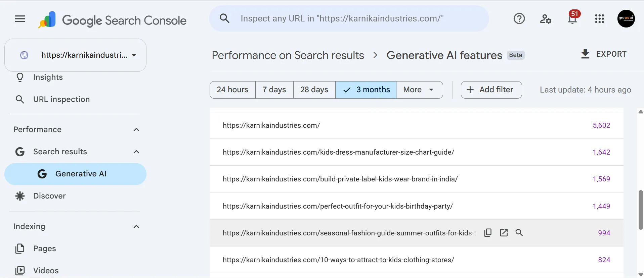Viewport: 644px width, 278px height.
Task: Select Generative AI in the sidebar
Action: click(75, 174)
